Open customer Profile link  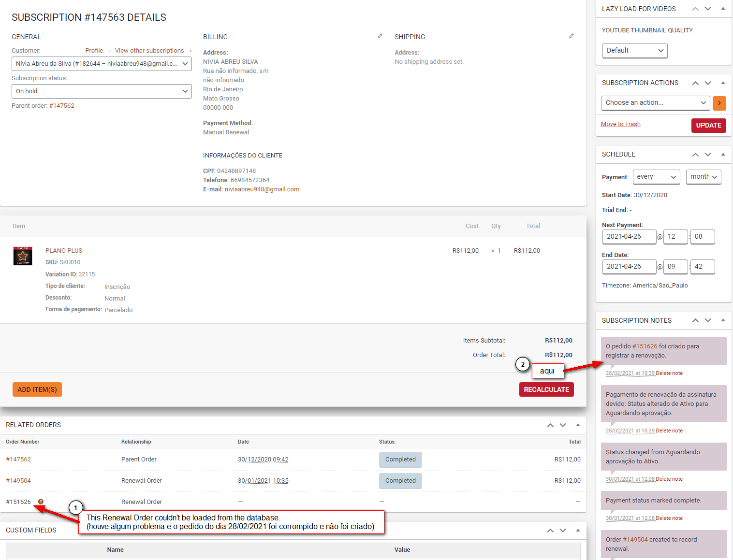[x=98, y=51]
